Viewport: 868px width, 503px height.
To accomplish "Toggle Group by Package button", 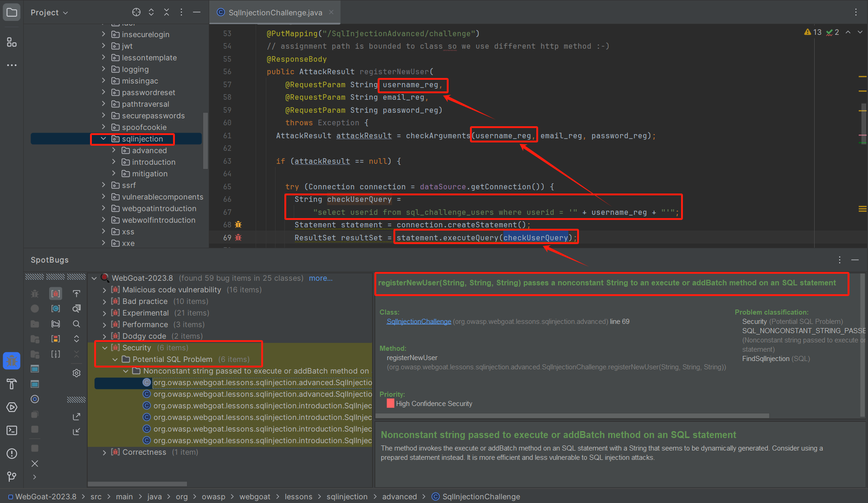I will point(56,324).
